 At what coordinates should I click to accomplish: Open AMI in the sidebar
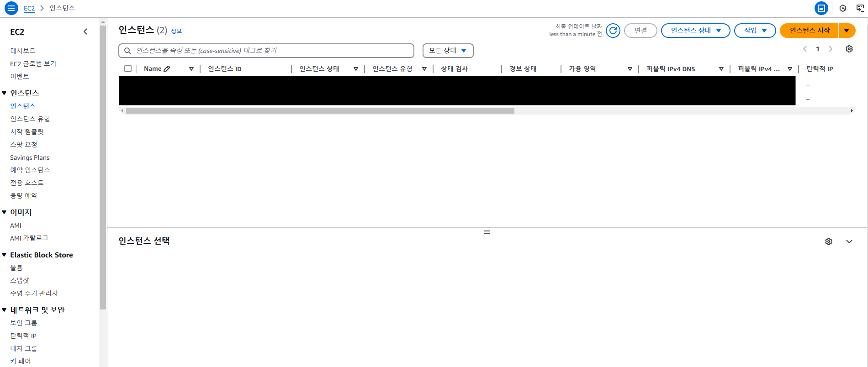click(x=16, y=225)
